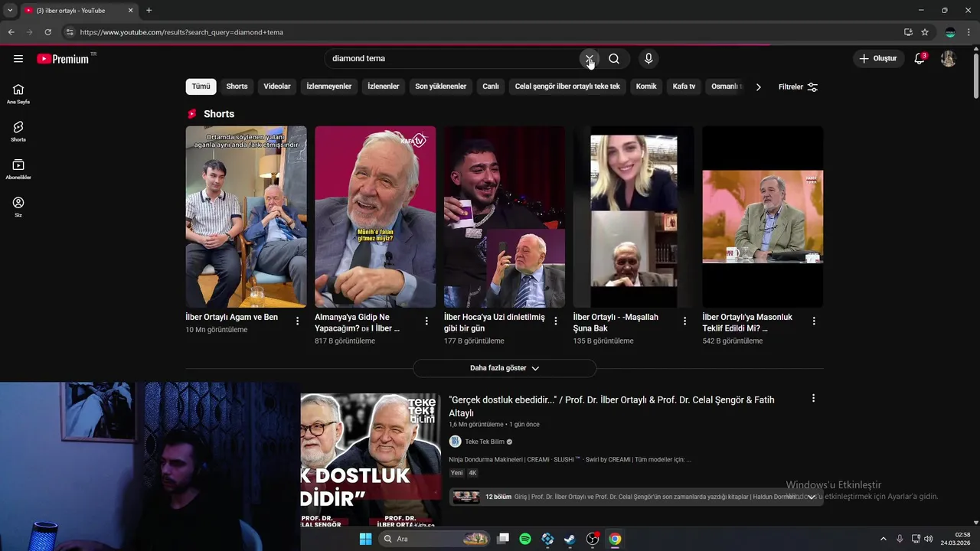This screenshot has width=980, height=551.
Task: Open Steam from the taskbar
Action: [x=570, y=539]
